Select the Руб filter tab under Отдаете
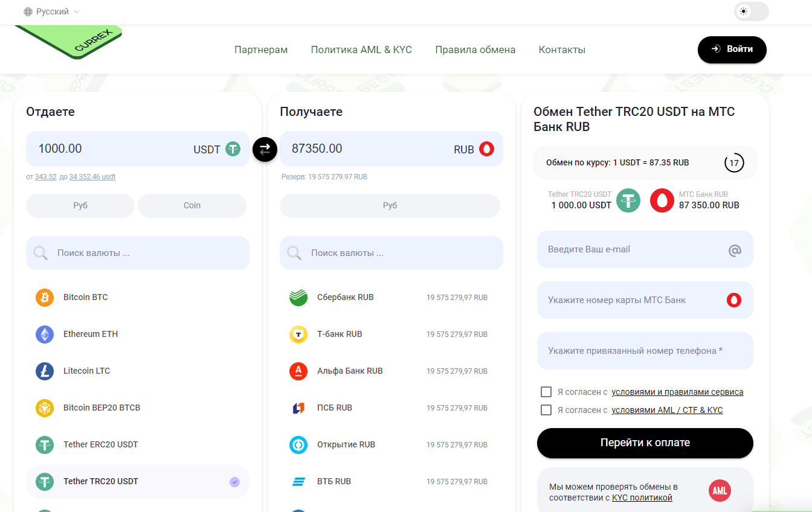812x512 pixels. 80,205
